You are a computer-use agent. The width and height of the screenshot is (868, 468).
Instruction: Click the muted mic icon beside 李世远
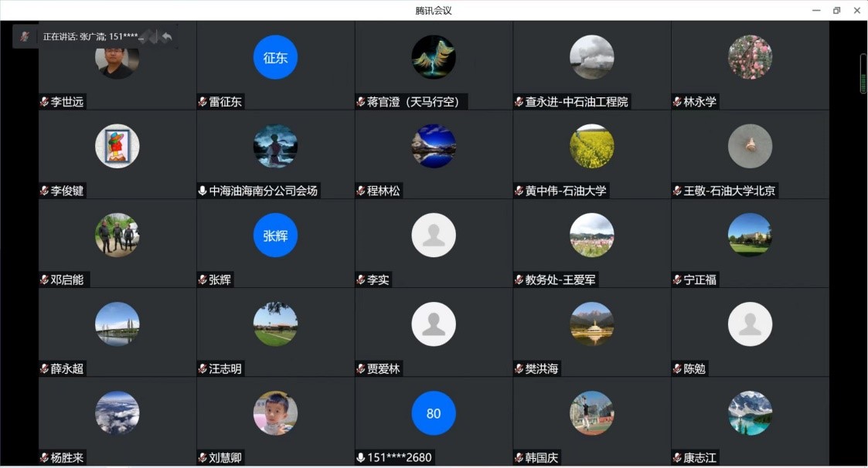click(45, 102)
